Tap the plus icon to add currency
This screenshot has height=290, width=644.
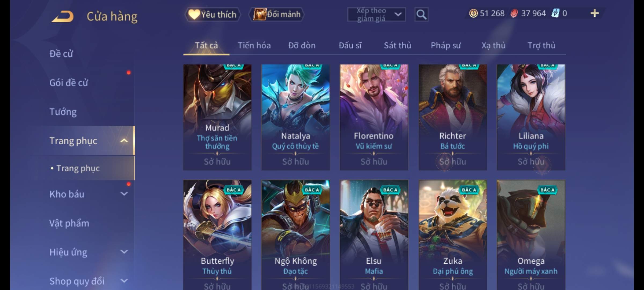coord(595,13)
